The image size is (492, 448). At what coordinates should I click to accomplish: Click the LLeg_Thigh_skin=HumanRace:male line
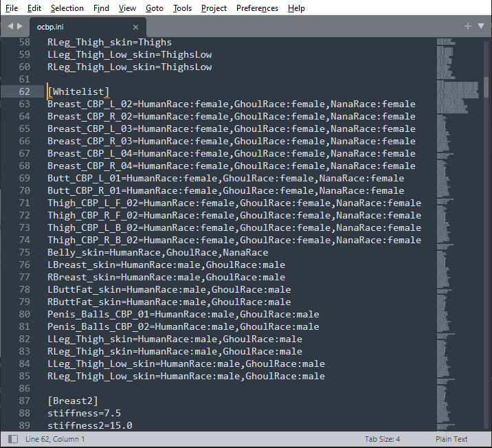pyautogui.click(x=175, y=339)
